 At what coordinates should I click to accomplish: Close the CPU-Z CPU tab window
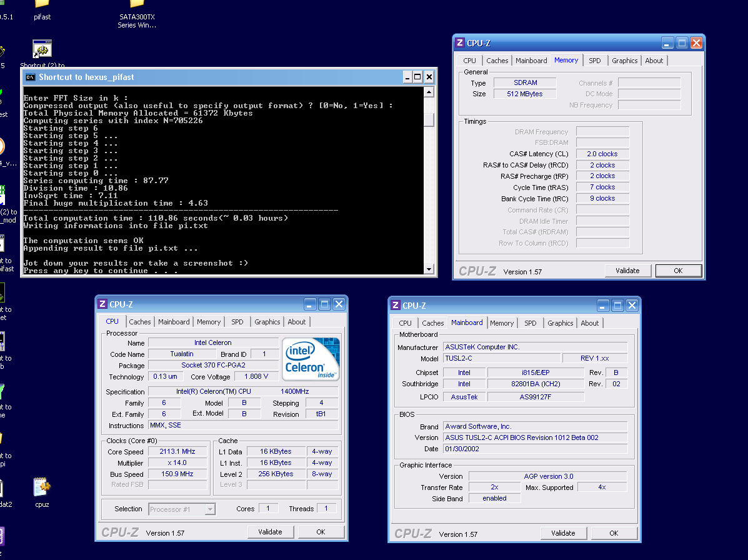pos(339,304)
